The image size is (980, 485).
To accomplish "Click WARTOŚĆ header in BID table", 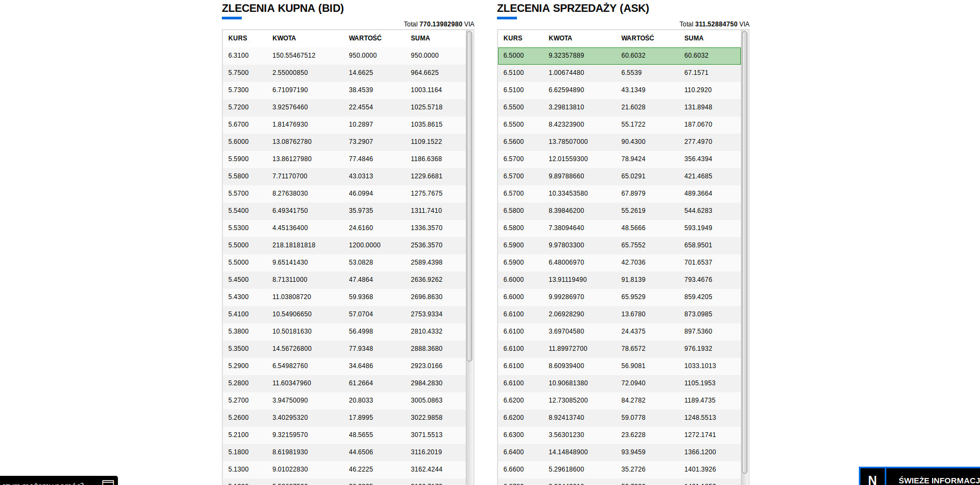I will 365,38.
